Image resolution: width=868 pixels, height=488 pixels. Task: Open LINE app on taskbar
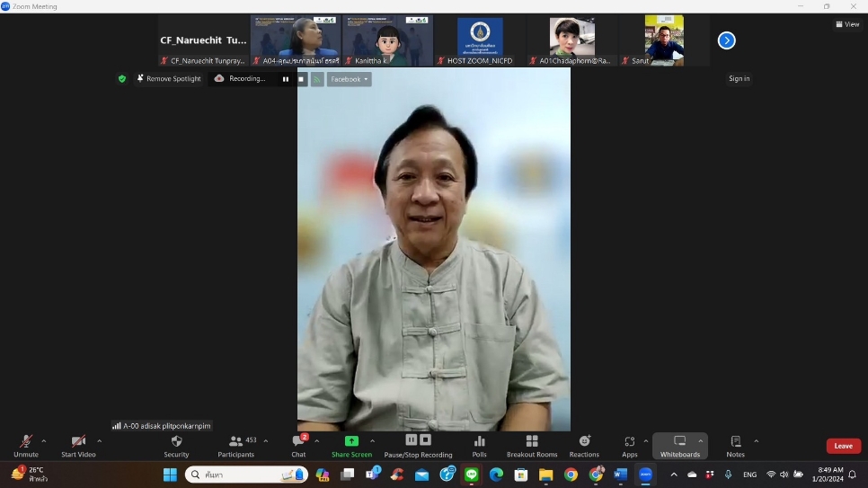click(x=471, y=475)
